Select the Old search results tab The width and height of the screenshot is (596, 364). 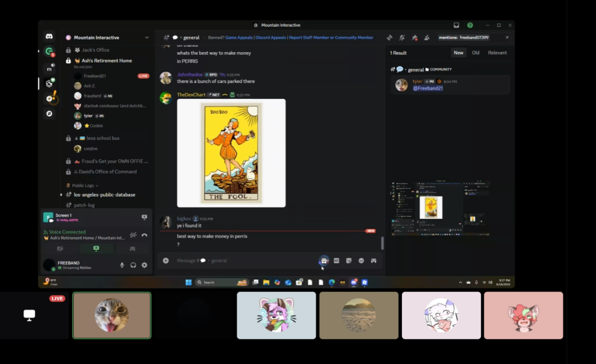tap(476, 53)
